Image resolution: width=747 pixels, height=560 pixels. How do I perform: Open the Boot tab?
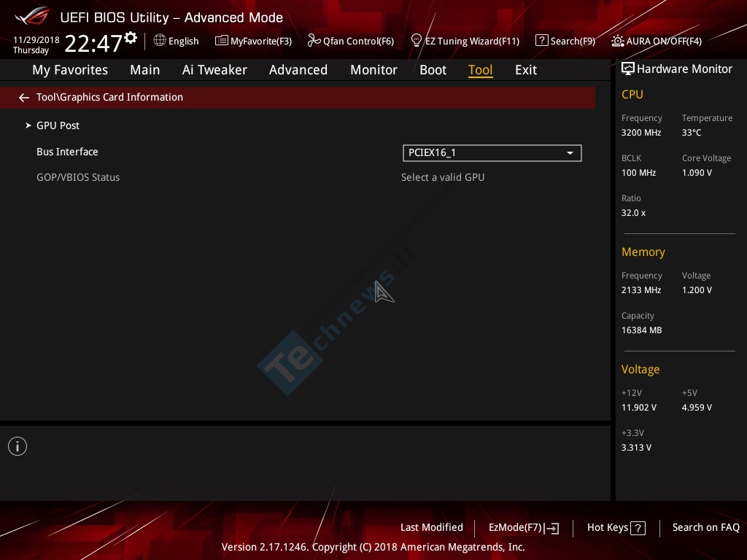[x=433, y=70]
